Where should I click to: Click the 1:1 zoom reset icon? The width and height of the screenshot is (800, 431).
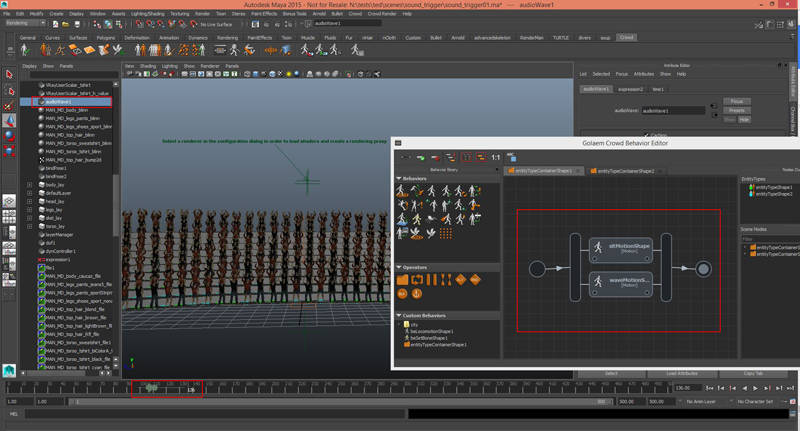click(495, 157)
